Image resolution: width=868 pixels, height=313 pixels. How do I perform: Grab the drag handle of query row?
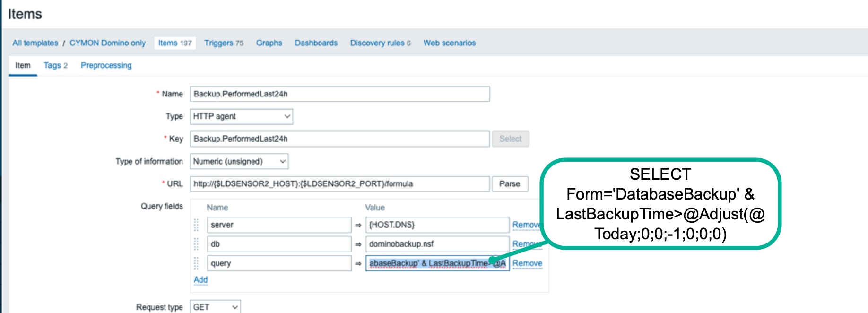tap(196, 263)
